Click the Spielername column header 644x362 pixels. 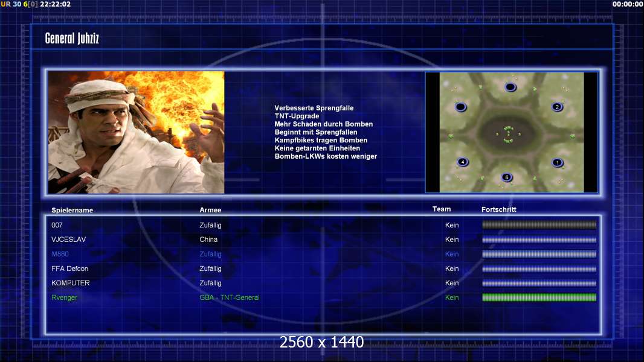72,211
